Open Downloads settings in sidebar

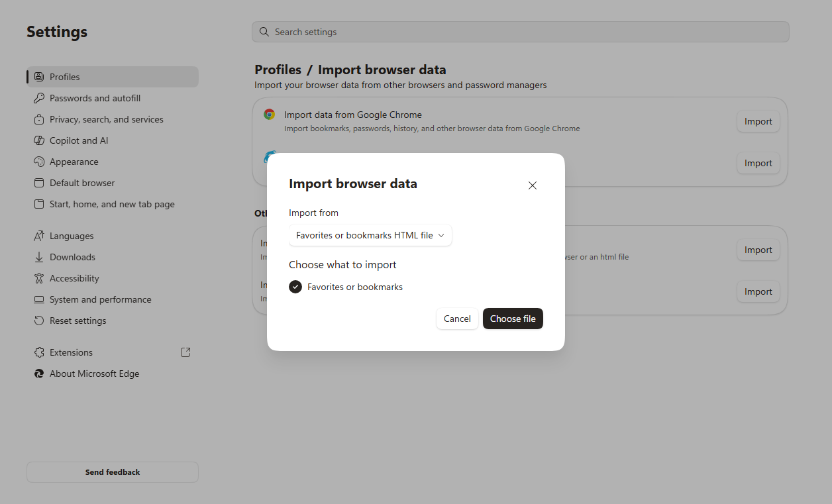click(x=113, y=257)
